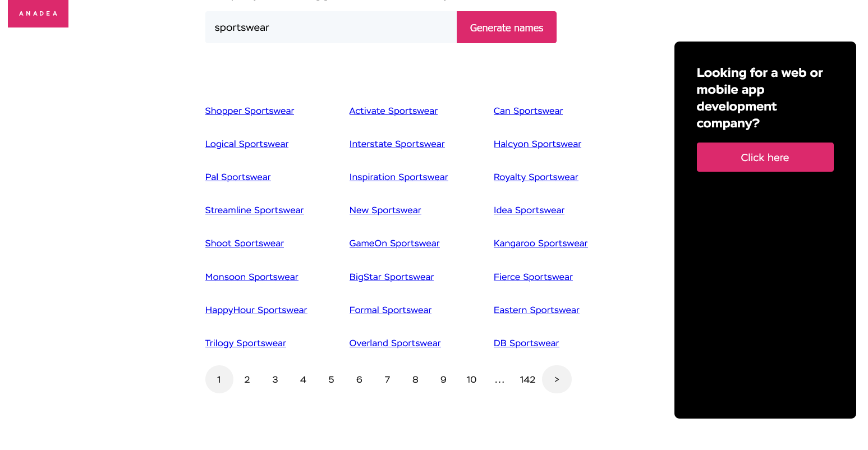Open Kangaroo Sportswear link

(x=540, y=243)
